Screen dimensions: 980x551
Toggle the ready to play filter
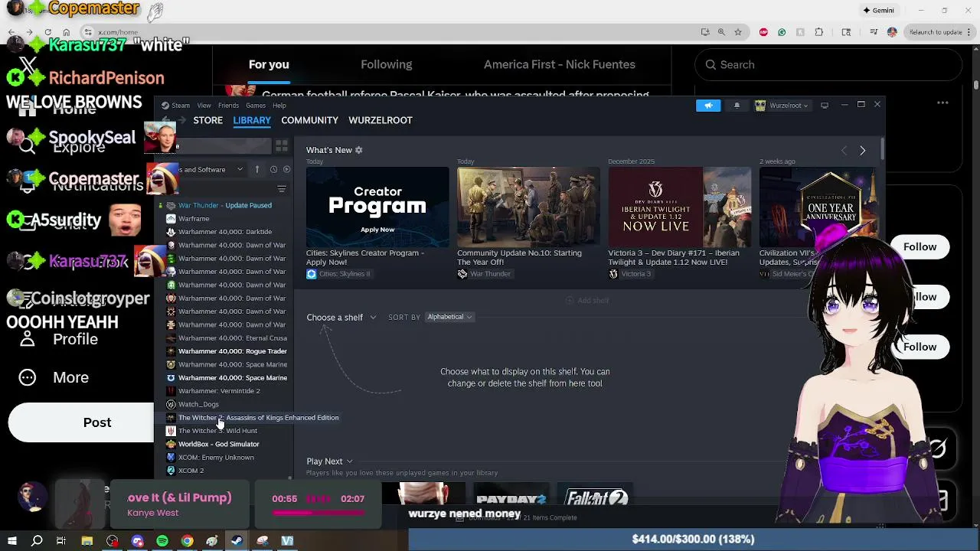tap(287, 170)
